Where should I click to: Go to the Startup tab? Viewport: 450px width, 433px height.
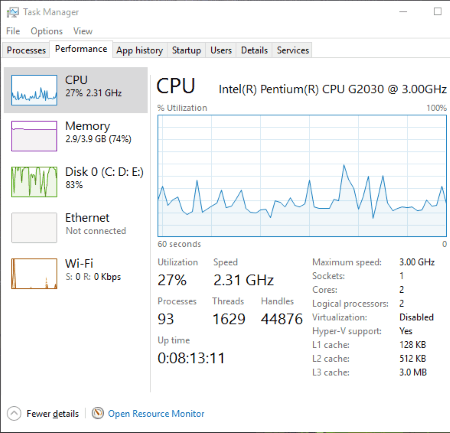pos(186,50)
